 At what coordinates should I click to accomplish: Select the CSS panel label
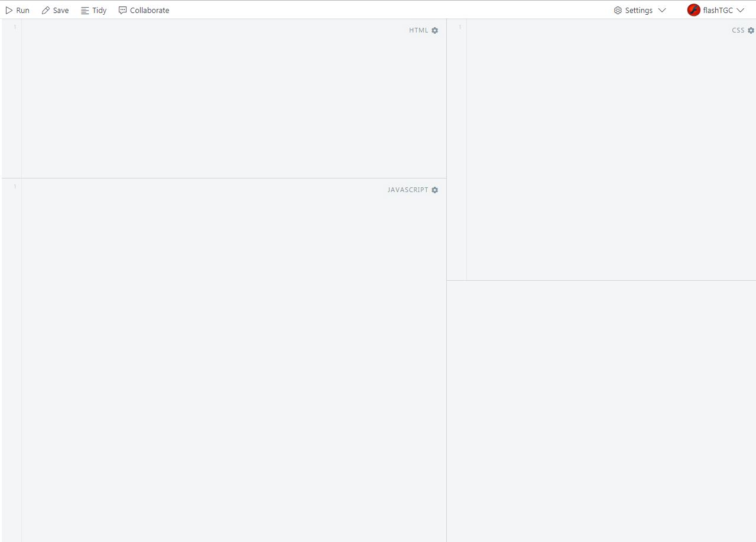tap(738, 30)
